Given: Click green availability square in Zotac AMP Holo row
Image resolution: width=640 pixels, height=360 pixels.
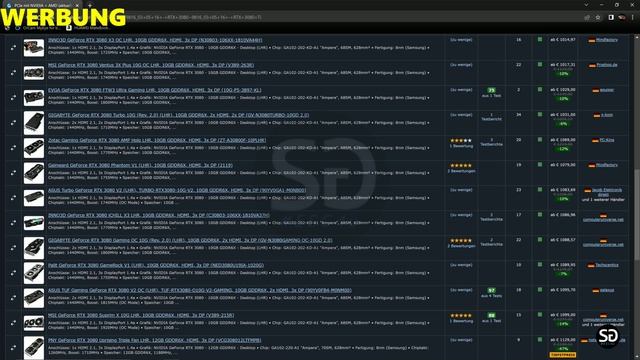Looking at the screenshot, I should (540, 140).
